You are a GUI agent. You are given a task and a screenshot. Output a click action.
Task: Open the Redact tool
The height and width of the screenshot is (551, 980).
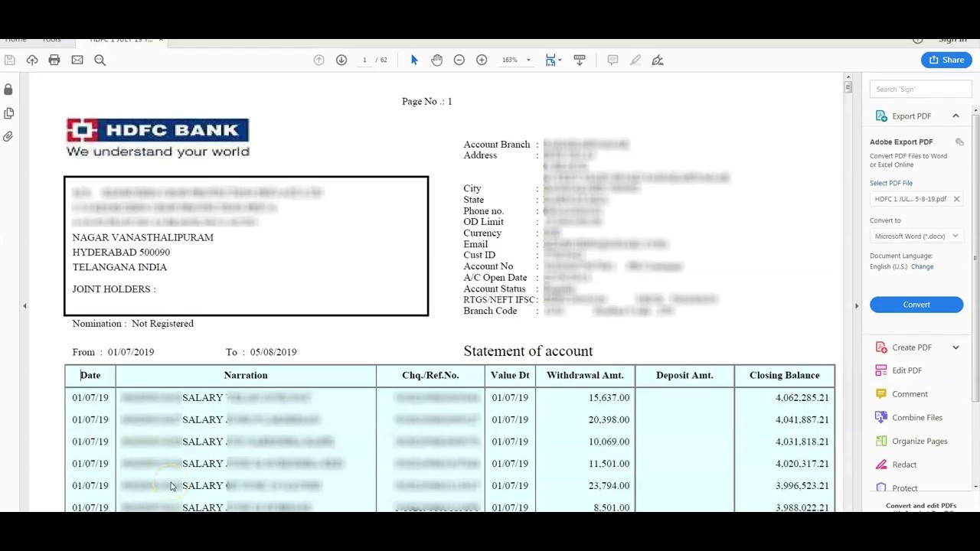click(904, 465)
